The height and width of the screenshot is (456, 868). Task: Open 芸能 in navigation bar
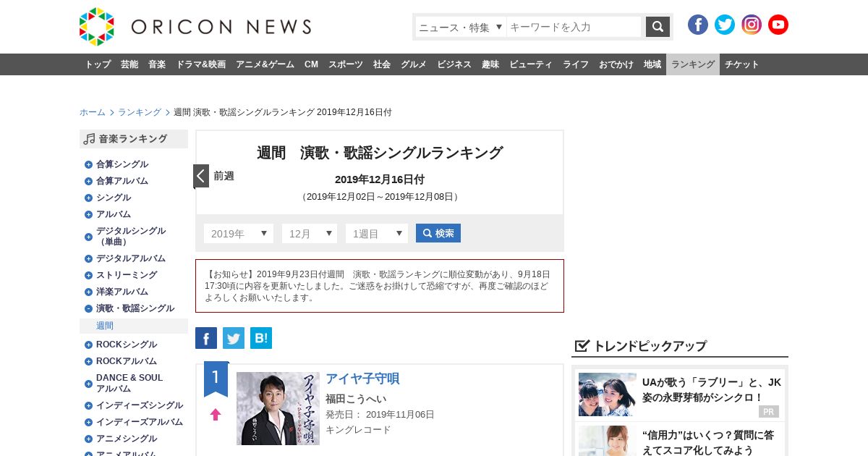pyautogui.click(x=129, y=64)
